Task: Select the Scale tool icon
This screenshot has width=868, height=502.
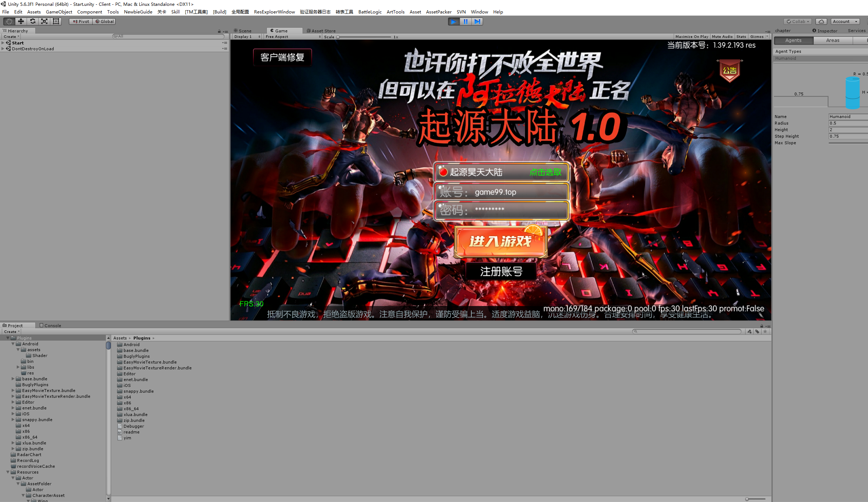Action: 44,21
